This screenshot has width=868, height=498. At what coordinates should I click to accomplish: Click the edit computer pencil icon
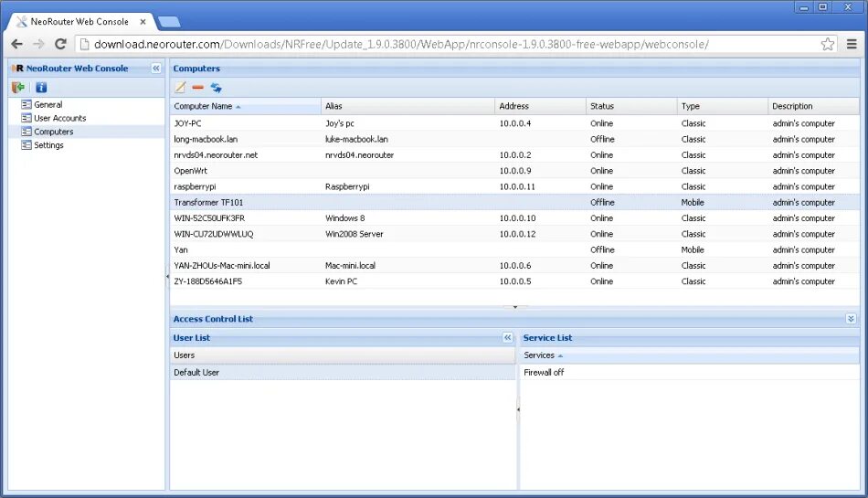coord(181,88)
